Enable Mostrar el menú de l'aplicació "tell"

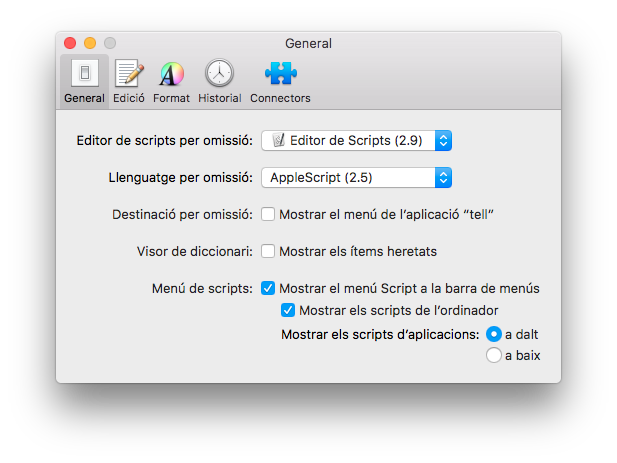[x=268, y=214]
